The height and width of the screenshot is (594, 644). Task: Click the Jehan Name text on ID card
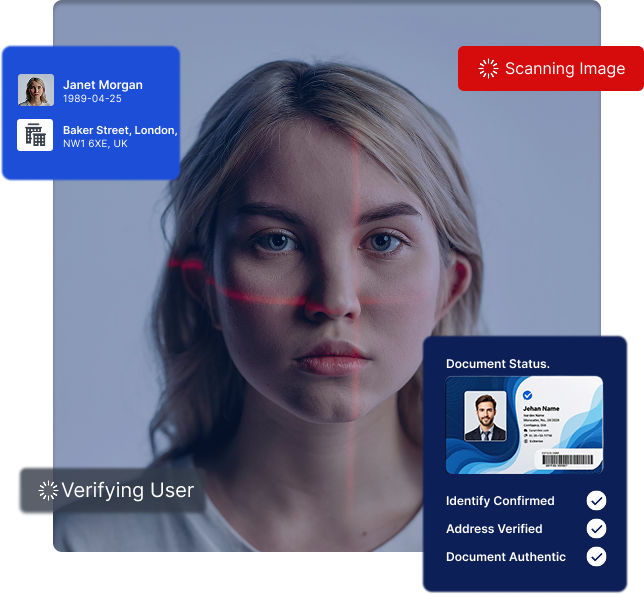coord(540,408)
